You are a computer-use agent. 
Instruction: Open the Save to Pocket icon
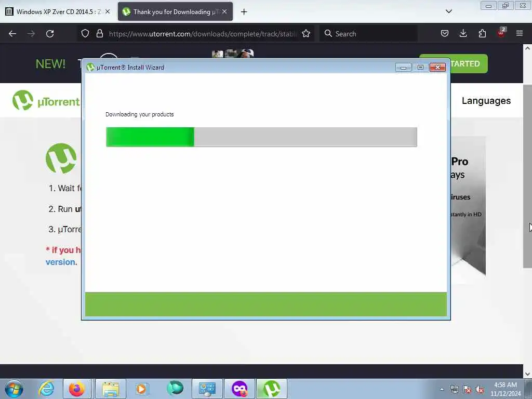coord(445,33)
